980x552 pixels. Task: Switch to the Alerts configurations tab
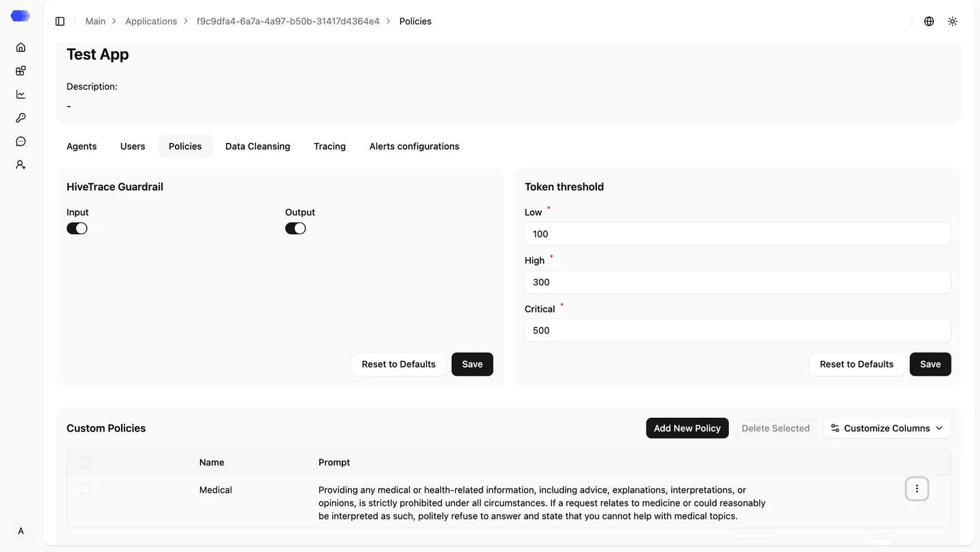click(414, 146)
